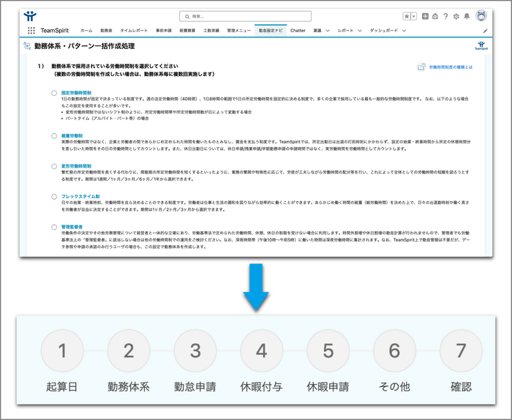Switch to the 経費精算 tab

(x=187, y=31)
